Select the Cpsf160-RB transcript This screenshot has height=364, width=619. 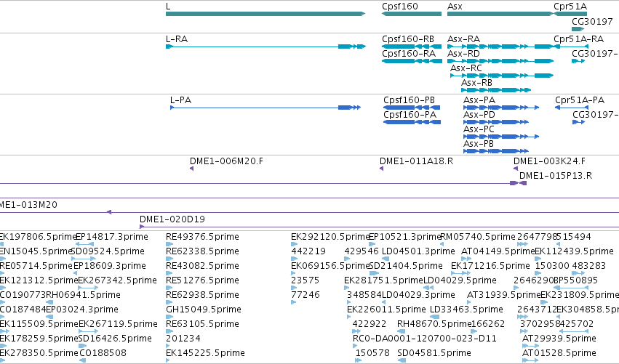pyautogui.click(x=412, y=46)
